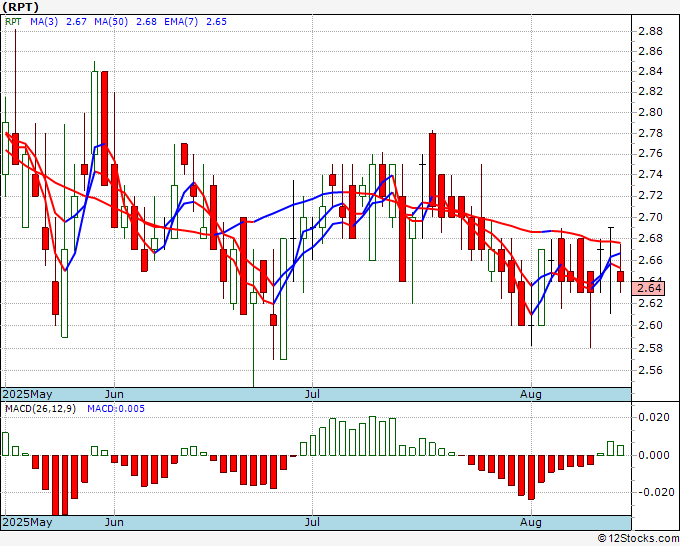Click the 0.000 MACD axis label

pos(654,455)
